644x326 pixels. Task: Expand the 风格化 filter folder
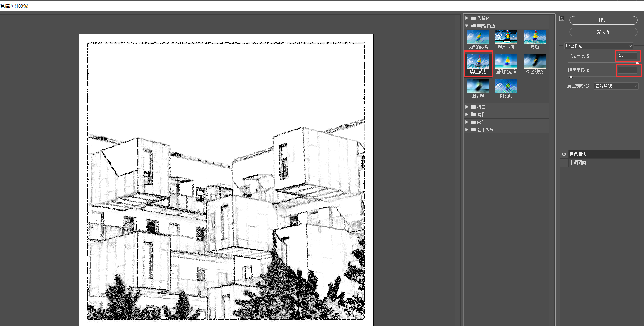point(467,18)
